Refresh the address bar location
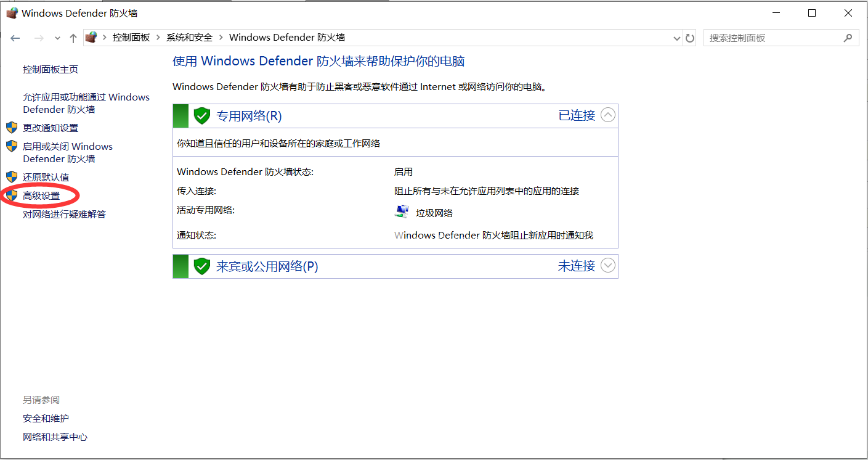 click(690, 38)
